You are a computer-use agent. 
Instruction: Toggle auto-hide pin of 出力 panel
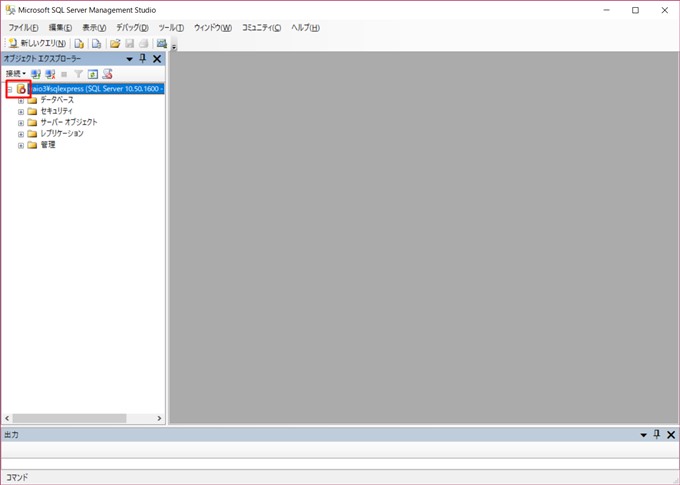[x=657, y=435]
